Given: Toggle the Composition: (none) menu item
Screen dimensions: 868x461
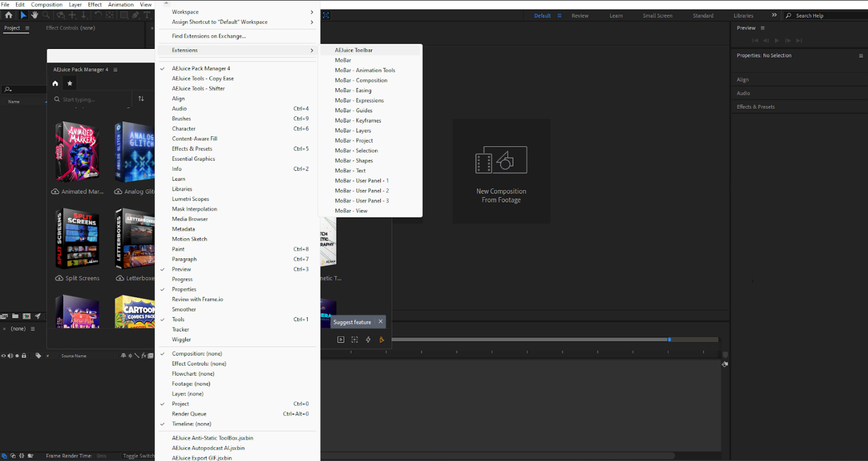Looking at the screenshot, I should [238, 353].
